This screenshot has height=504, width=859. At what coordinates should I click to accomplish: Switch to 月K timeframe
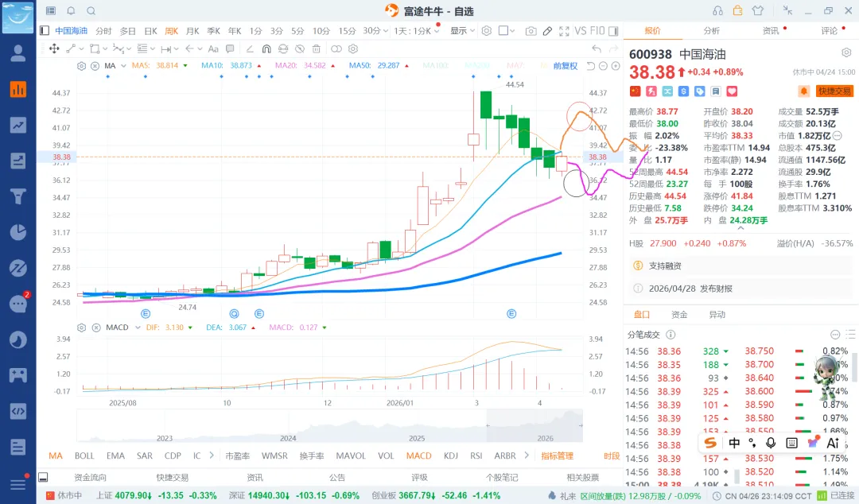[192, 31]
